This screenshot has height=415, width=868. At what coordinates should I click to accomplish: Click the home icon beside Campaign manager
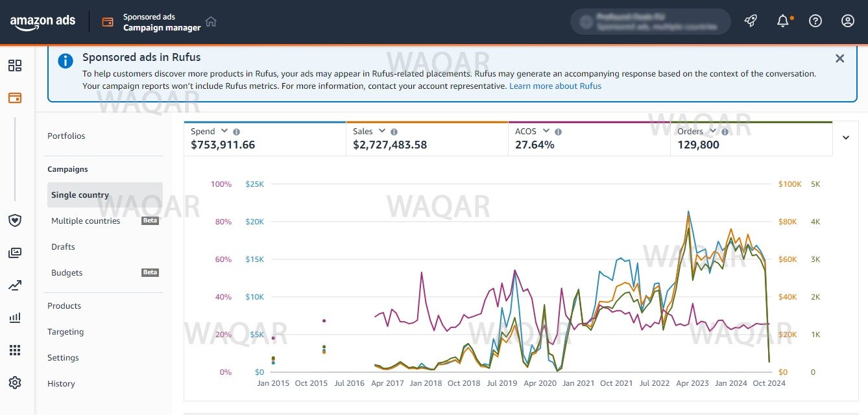click(211, 21)
